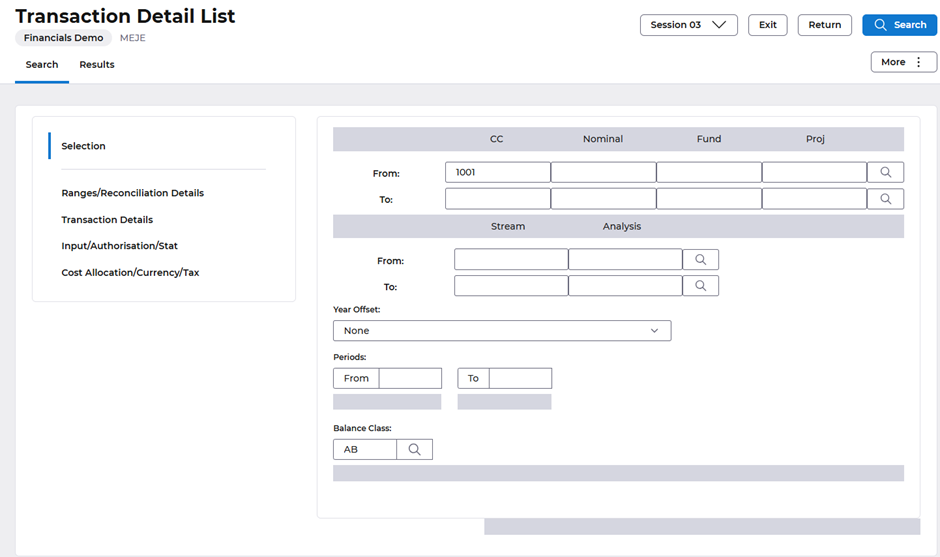This screenshot has width=940, height=557.
Task: Click the magnifier icon beside CC To row
Action: coord(885,199)
